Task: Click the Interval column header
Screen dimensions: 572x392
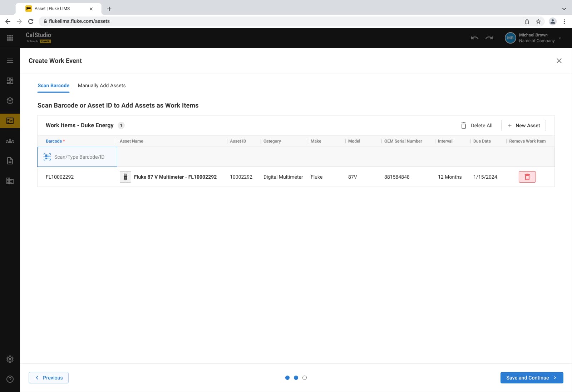Action: (445, 141)
